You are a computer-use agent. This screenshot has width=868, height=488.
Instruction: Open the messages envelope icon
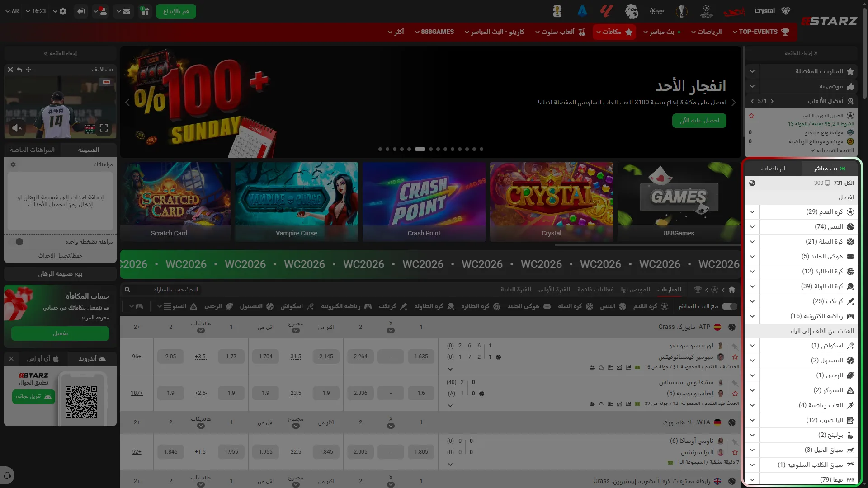[x=123, y=11]
